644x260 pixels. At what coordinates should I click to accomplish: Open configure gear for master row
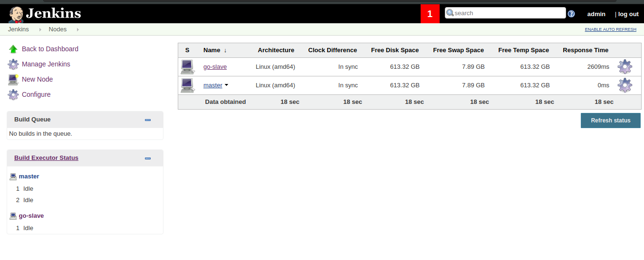click(x=625, y=85)
